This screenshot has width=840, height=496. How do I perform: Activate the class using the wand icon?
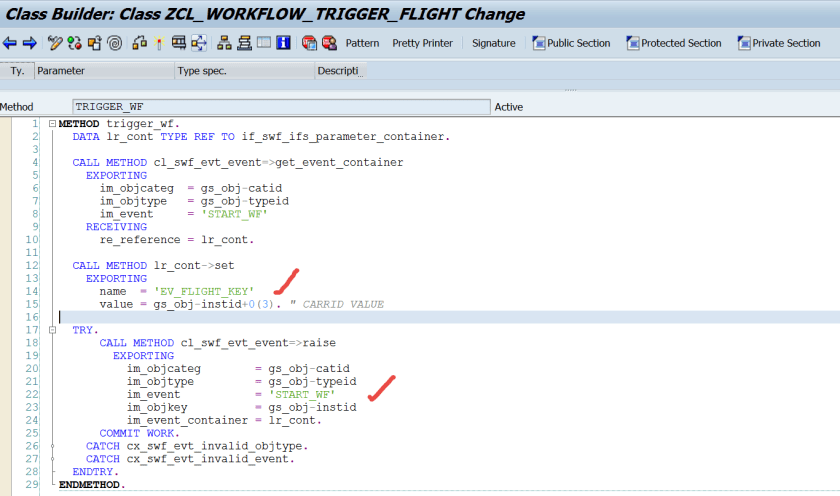(x=159, y=43)
